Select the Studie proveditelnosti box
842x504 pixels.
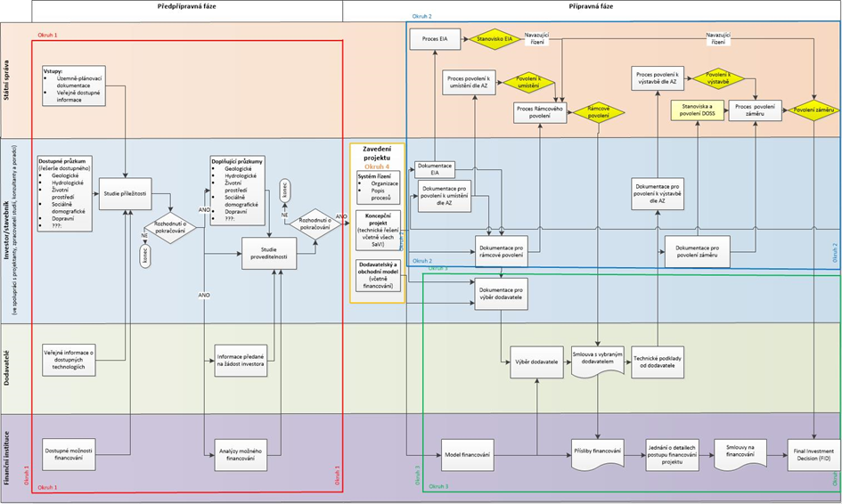coord(268,254)
